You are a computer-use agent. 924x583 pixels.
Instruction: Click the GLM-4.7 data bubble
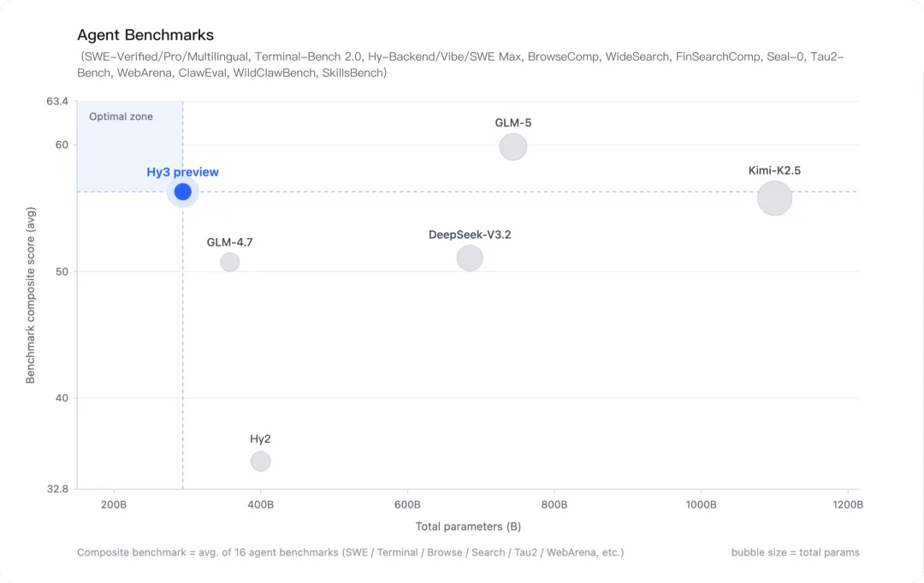(229, 262)
